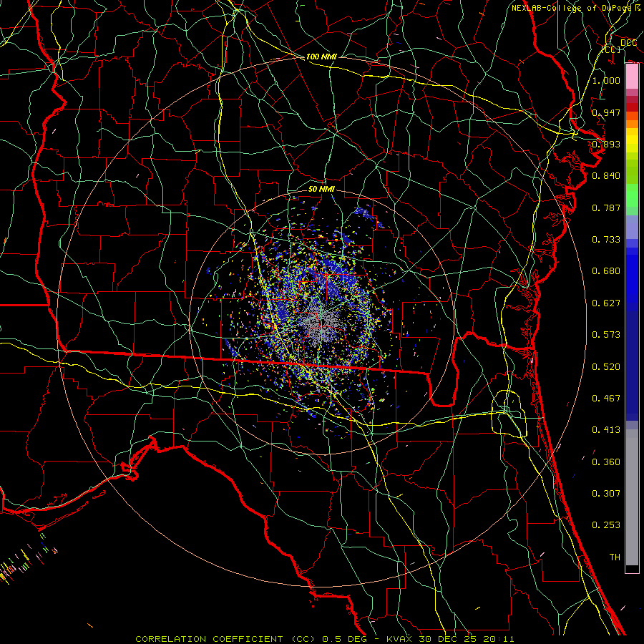
Task: Click the KVAX 30 DEC 25 20:11 timestamp
Action: (450, 639)
